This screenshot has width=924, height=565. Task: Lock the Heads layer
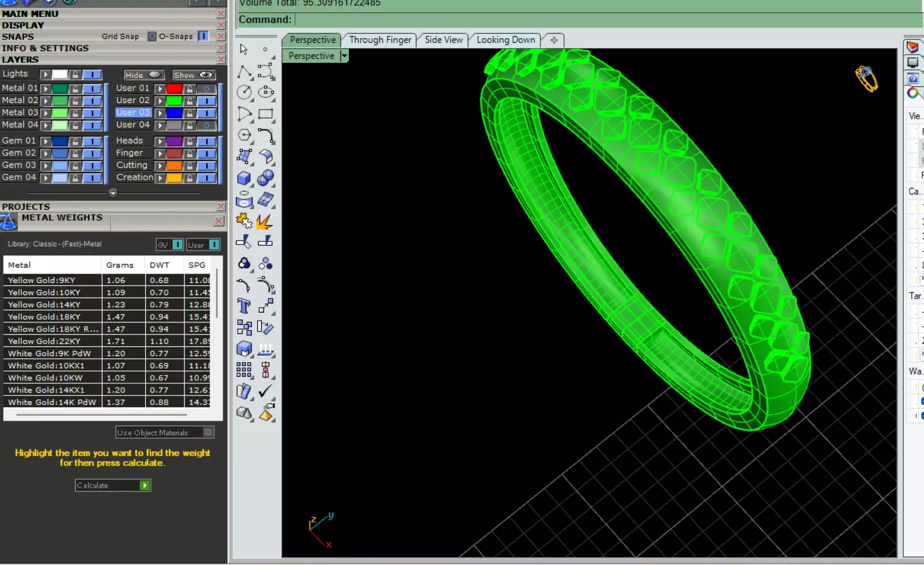coord(190,141)
